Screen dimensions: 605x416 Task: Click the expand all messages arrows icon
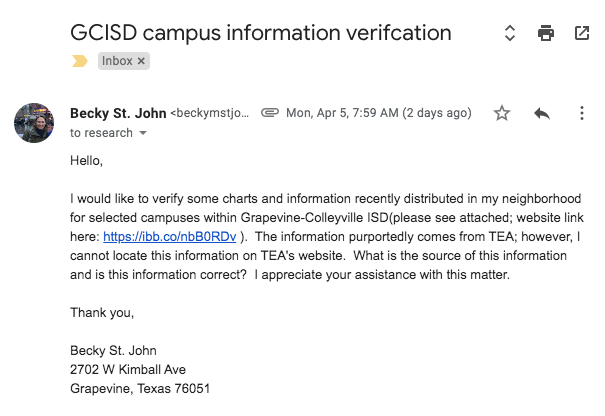(x=509, y=33)
